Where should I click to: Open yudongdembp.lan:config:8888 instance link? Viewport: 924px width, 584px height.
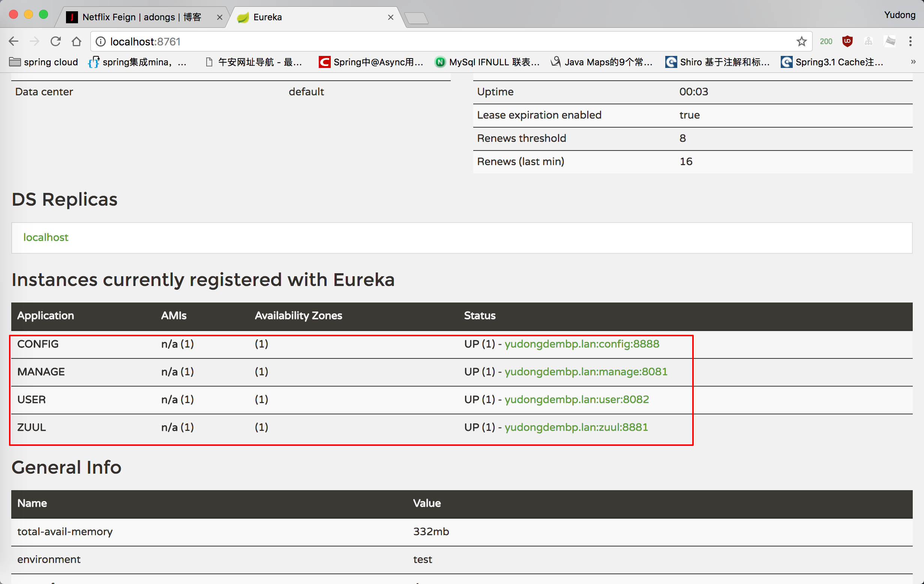tap(582, 344)
